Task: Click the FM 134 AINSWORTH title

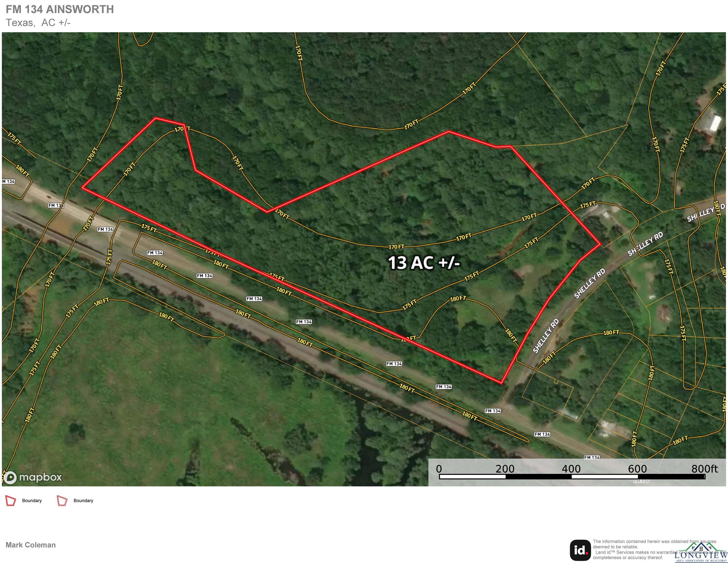Action: [x=60, y=9]
